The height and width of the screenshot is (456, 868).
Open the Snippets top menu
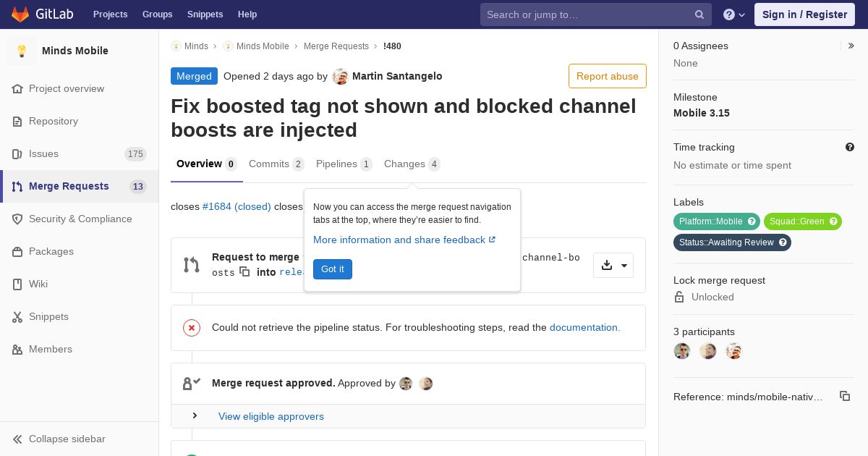pos(205,14)
